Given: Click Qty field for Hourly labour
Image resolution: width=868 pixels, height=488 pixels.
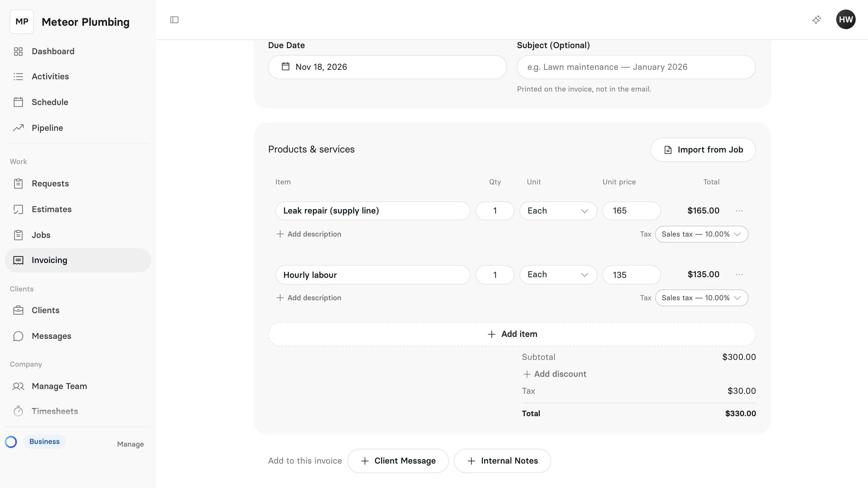Looking at the screenshot, I should pyautogui.click(x=495, y=275).
